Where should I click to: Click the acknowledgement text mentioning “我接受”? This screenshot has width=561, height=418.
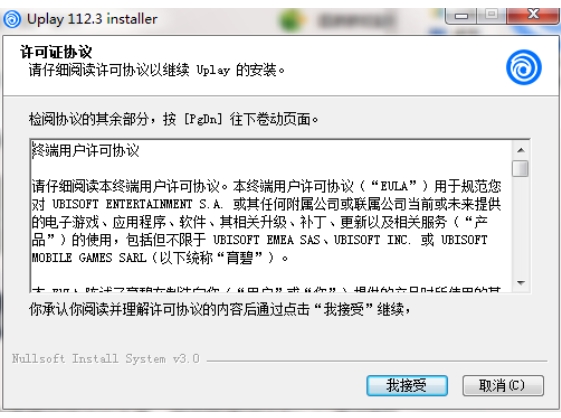click(x=219, y=309)
